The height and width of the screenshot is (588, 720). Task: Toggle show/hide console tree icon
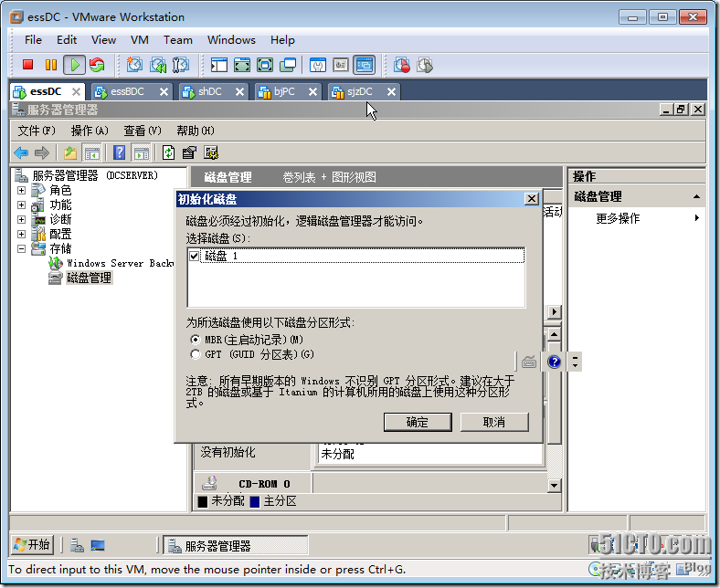(92, 152)
